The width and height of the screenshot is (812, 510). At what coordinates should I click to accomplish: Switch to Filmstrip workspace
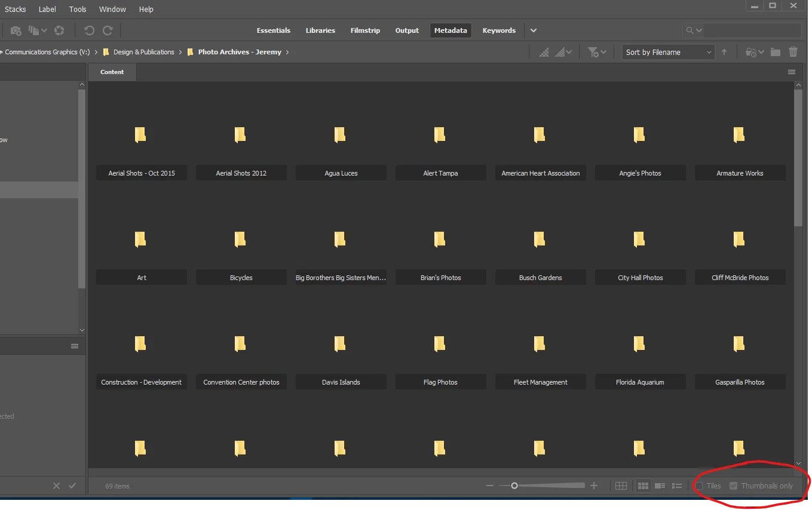click(x=365, y=30)
